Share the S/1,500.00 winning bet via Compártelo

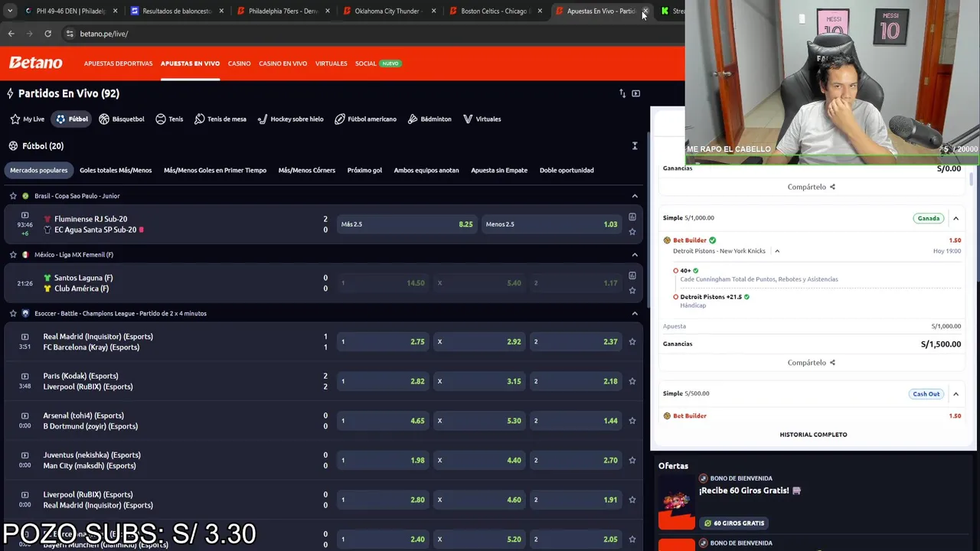811,363
